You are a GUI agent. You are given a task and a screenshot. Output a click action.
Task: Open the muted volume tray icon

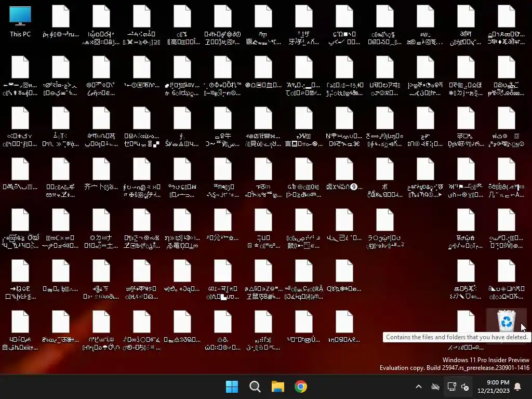(x=465, y=387)
